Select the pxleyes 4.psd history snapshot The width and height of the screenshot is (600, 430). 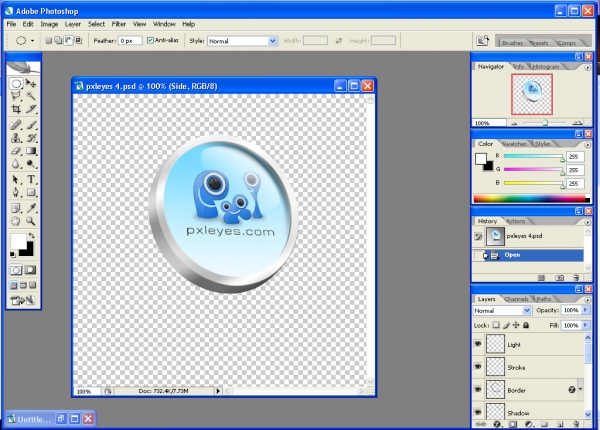tap(528, 236)
